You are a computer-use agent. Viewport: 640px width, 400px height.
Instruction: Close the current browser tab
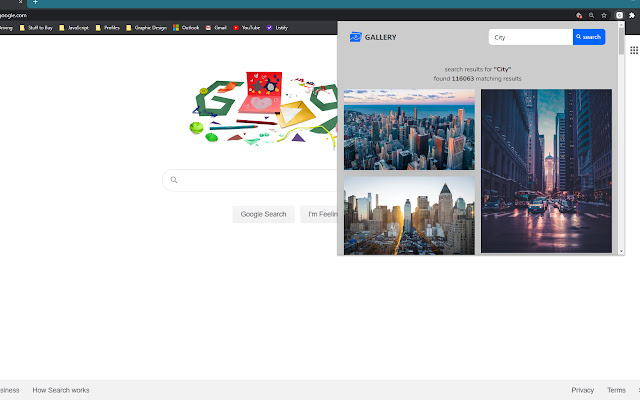(20, 2)
